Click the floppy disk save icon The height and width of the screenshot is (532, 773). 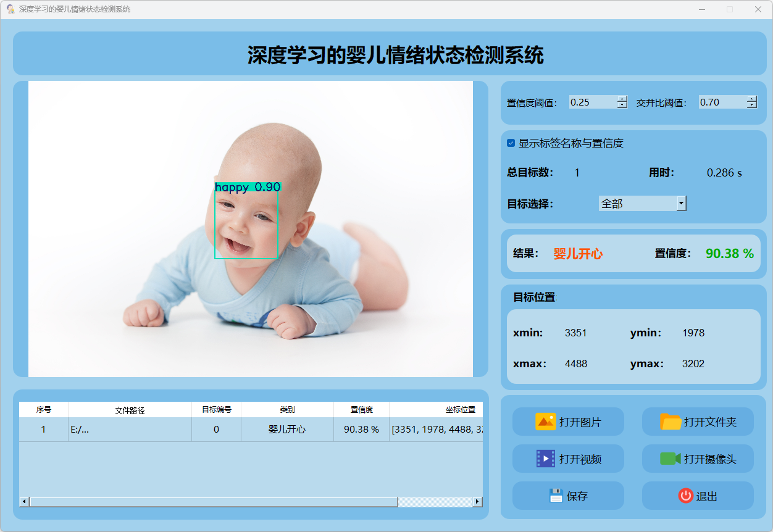(556, 496)
